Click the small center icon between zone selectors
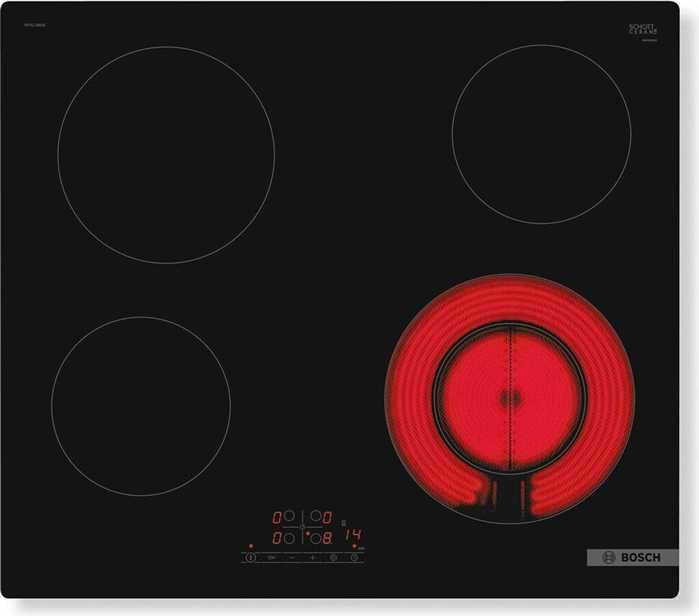This screenshot has height=616, width=699. click(302, 527)
